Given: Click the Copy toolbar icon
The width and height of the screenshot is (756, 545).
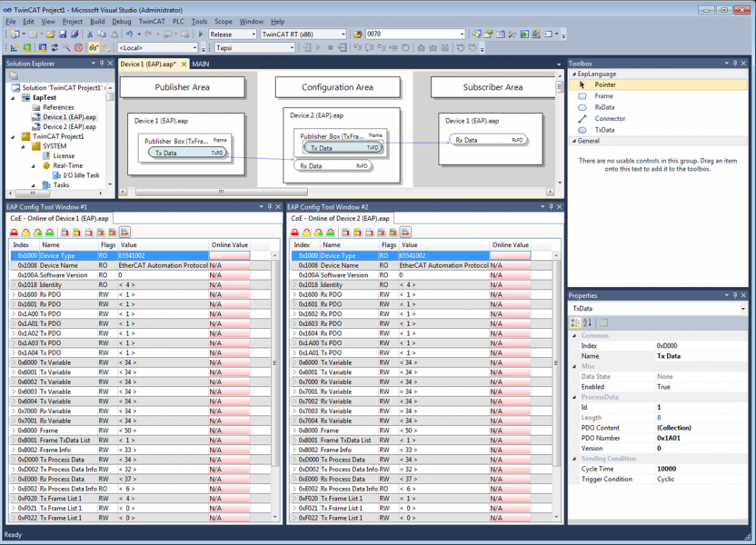Looking at the screenshot, I should point(102,35).
